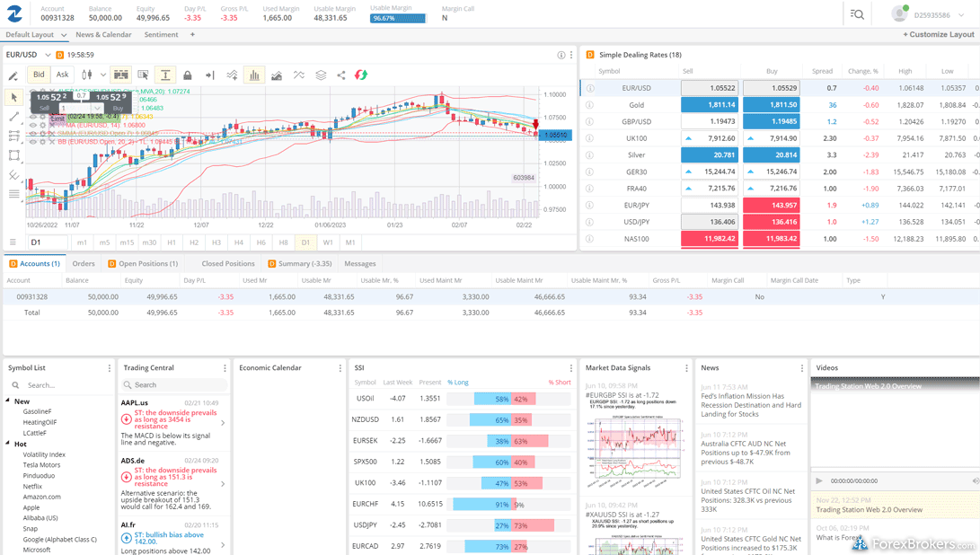Click the share icon in chart toolbar
Screen dimensions: 980x555
[341, 75]
